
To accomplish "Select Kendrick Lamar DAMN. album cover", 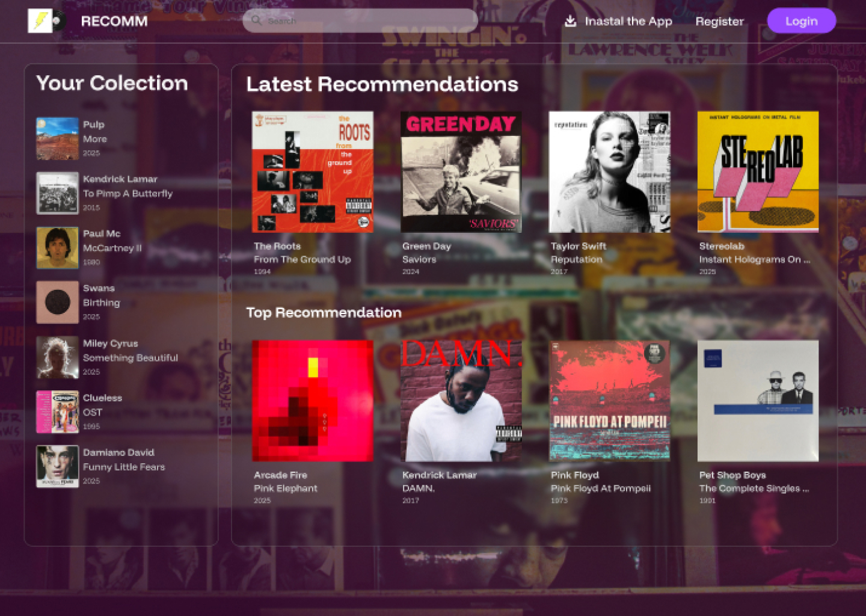I will tap(461, 401).
